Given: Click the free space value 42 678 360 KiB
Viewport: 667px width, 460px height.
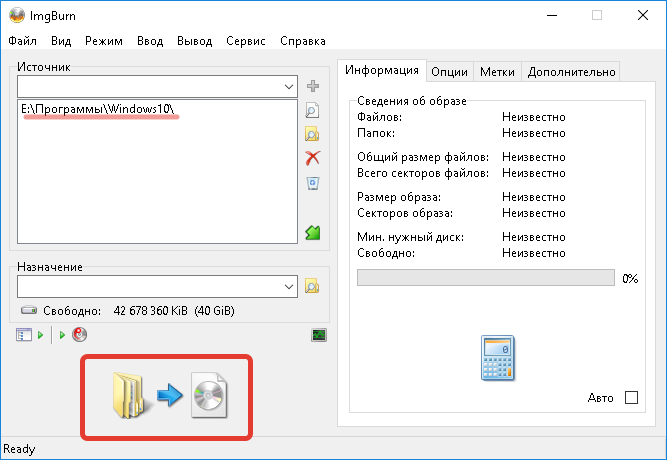Looking at the screenshot, I should 151,311.
